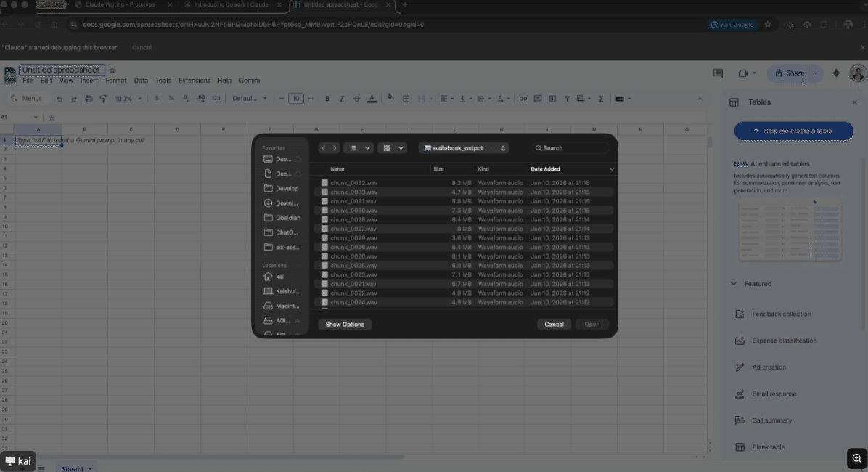The height and width of the screenshot is (472, 868).
Task: Expand the icon grouping dropdown in dialog
Action: [392, 148]
